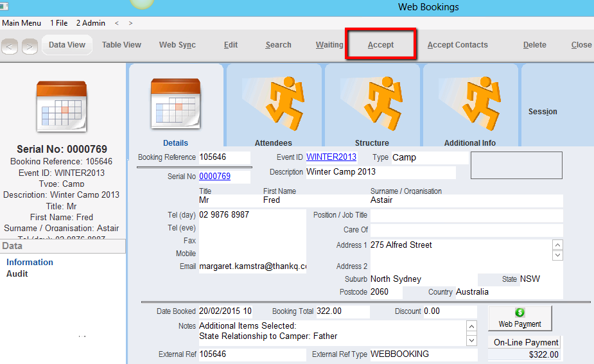Click the Waiting toolbar button

point(329,45)
